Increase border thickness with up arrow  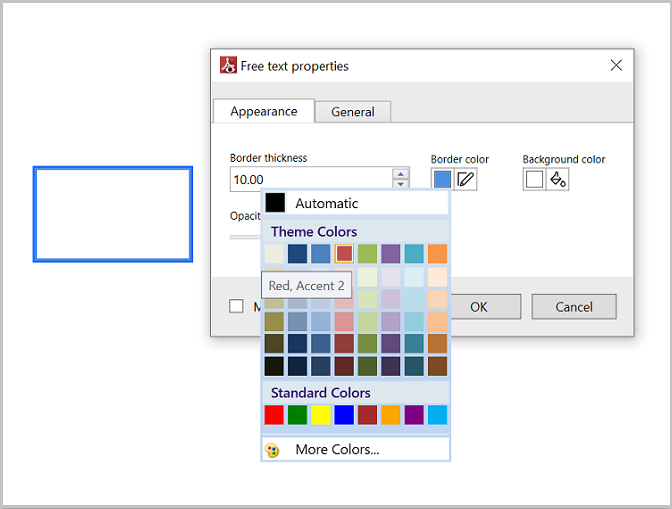(401, 174)
